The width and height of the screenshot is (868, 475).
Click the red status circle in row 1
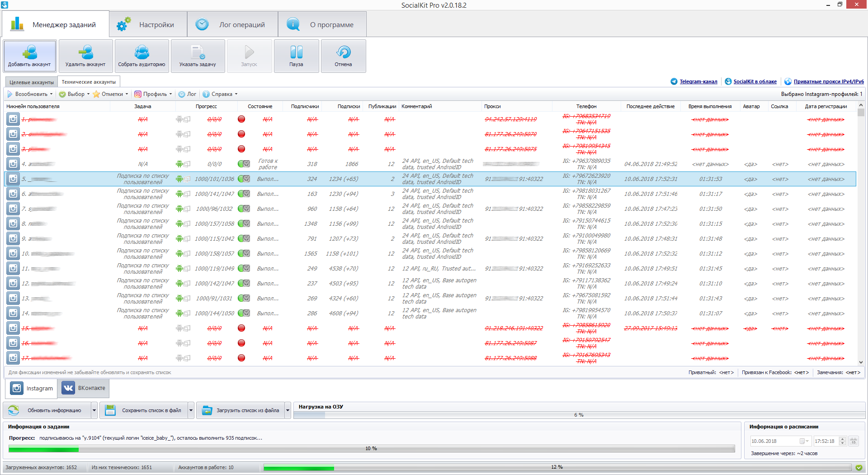pyautogui.click(x=241, y=119)
